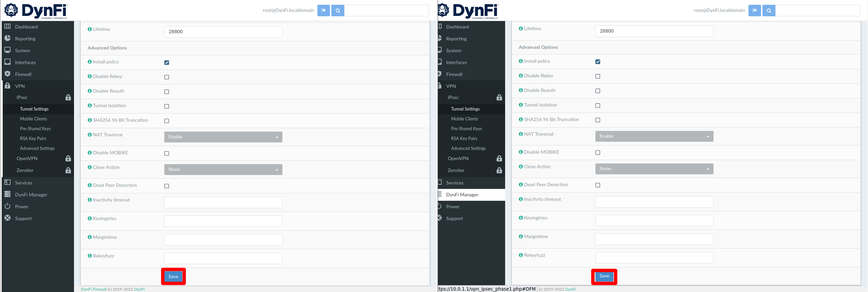Open Close Action dropdown in the left window

coord(223,170)
